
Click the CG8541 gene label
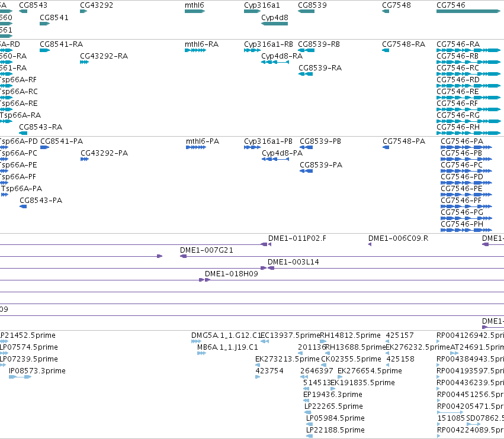[x=54, y=18]
